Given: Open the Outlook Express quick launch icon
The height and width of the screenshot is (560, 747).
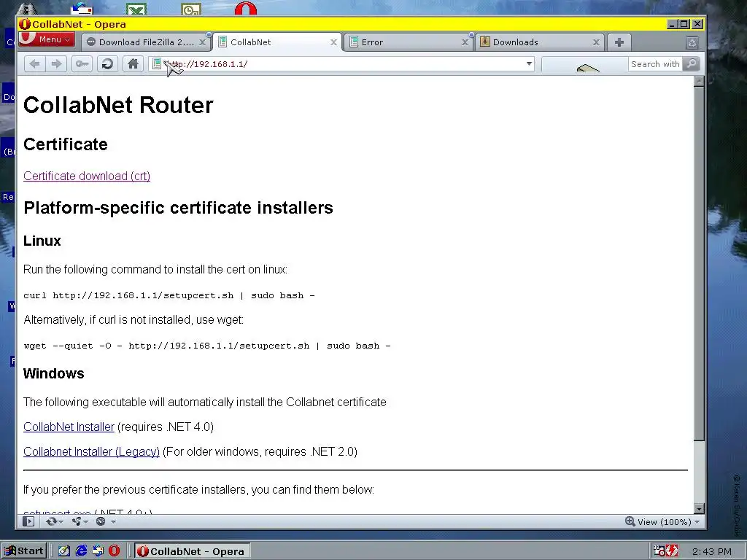Looking at the screenshot, I should pyautogui.click(x=98, y=551).
